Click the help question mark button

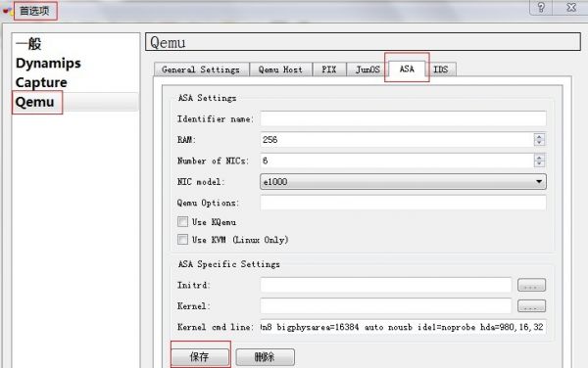click(x=540, y=8)
